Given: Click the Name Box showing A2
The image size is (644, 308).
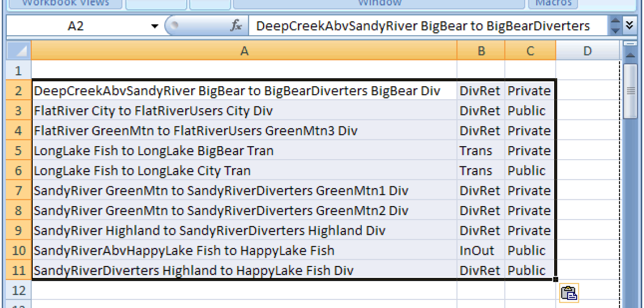Looking at the screenshot, I should tap(76, 26).
